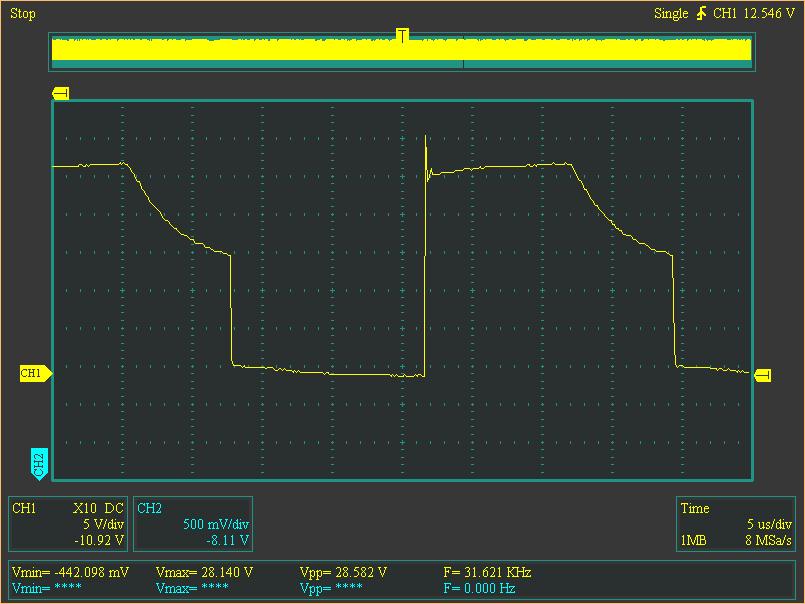Open the CH2 500 mV/div scale setting
The image size is (805, 604).
[216, 524]
